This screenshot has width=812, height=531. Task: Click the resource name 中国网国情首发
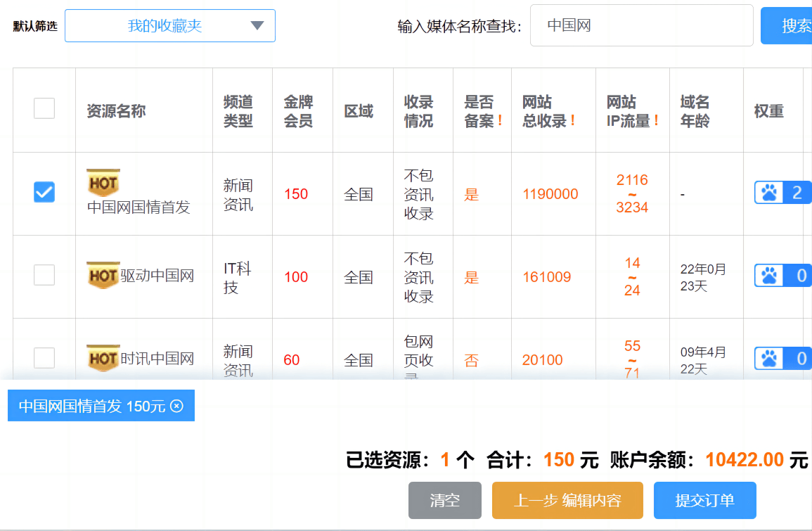pyautogui.click(x=138, y=207)
